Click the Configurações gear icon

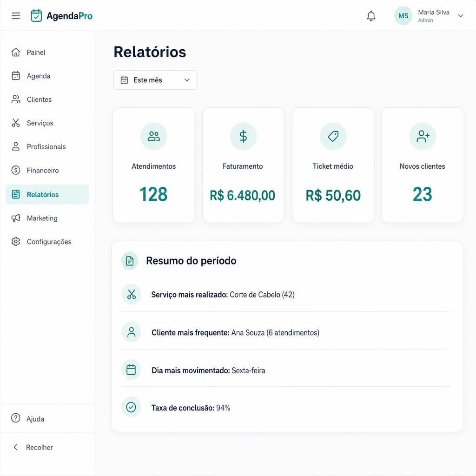click(x=16, y=242)
